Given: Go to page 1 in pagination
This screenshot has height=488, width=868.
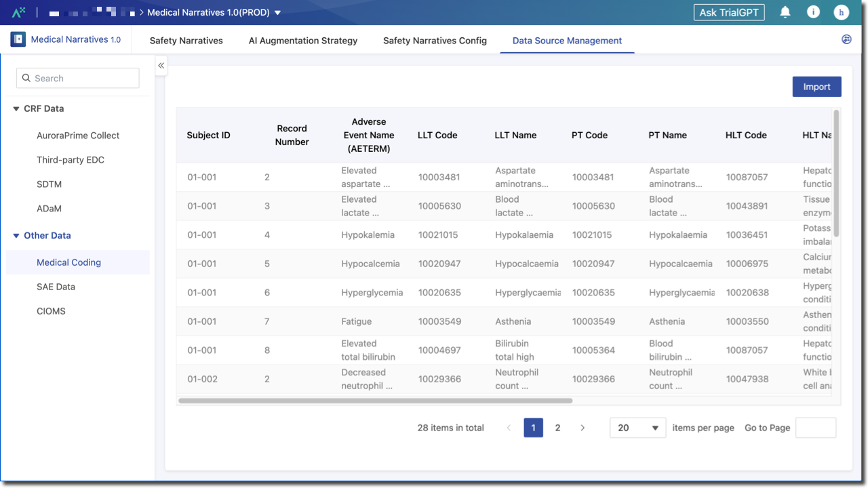Looking at the screenshot, I should [x=534, y=428].
